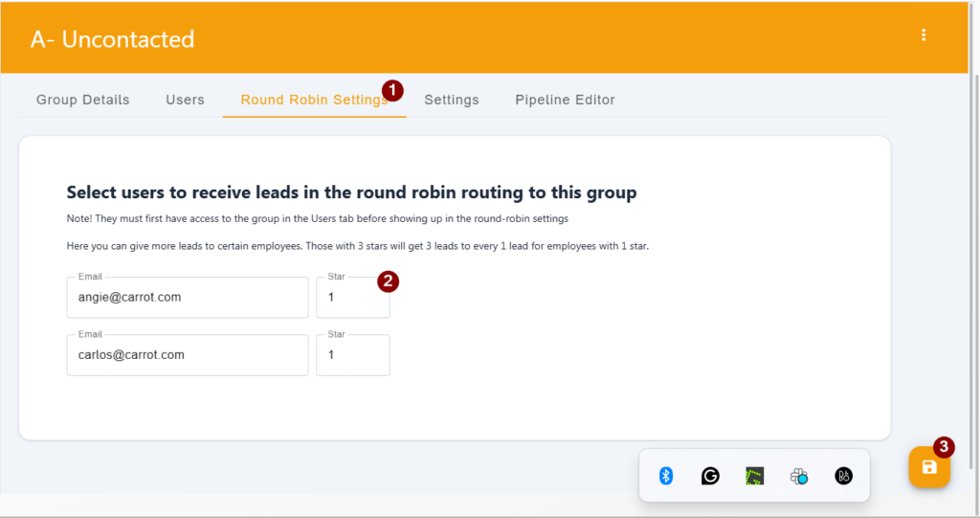Viewport: 980px width, 518px height.
Task: Open the Pipeline Editor tab
Action: [x=565, y=100]
